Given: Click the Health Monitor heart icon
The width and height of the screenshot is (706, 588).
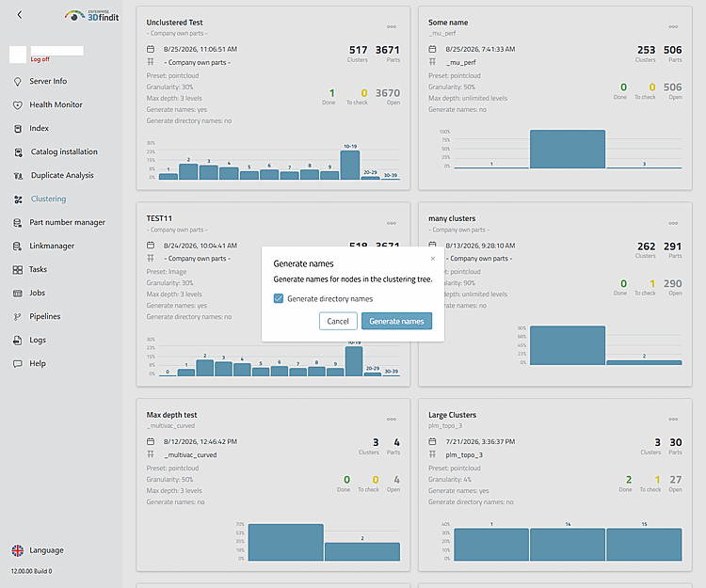Looking at the screenshot, I should [x=18, y=104].
